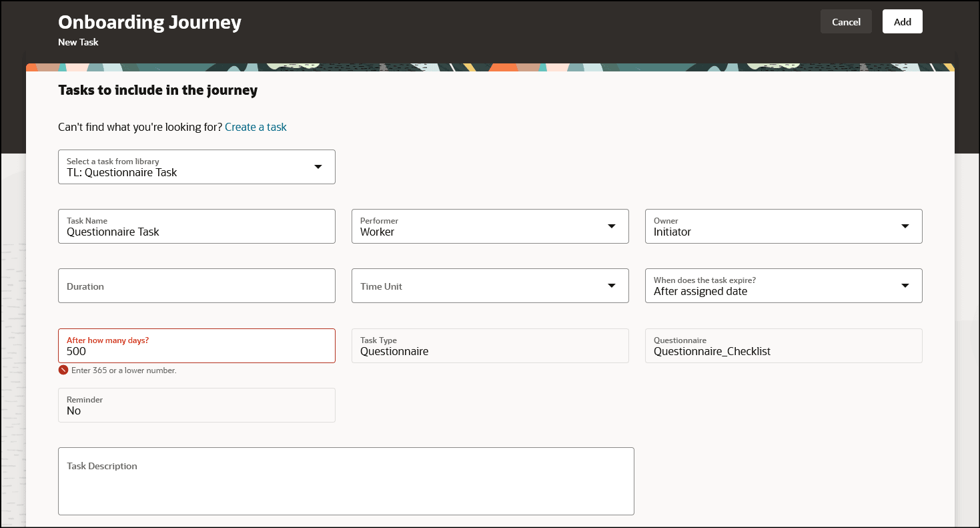The width and height of the screenshot is (980, 528).
Task: Open the task expiry dropdown
Action: pyautogui.click(x=784, y=286)
